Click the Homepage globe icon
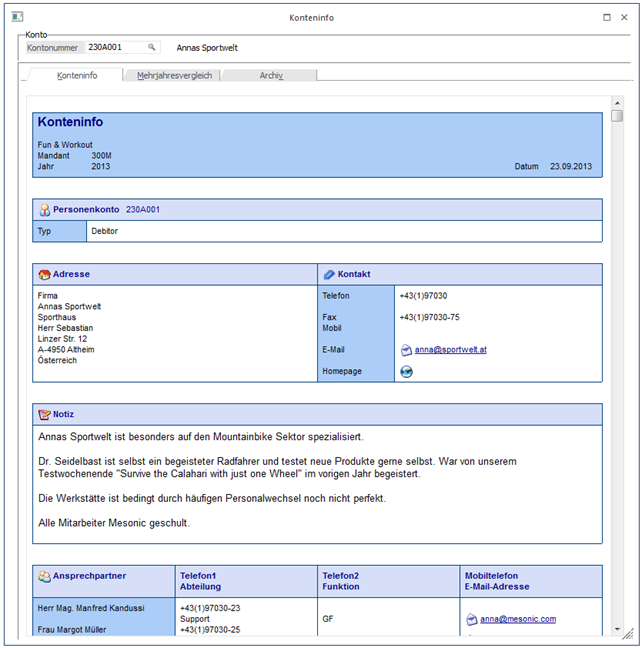The image size is (642, 648). click(x=406, y=371)
